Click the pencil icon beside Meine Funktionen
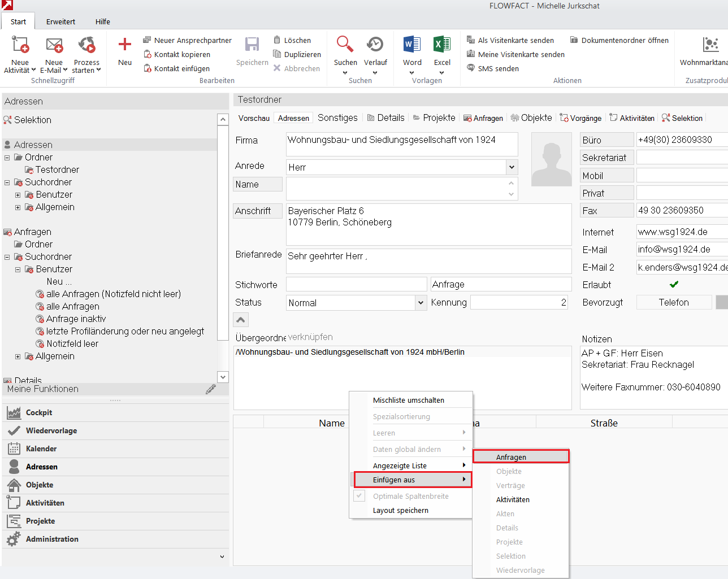Screen dimensions: 728x579 click(x=211, y=389)
